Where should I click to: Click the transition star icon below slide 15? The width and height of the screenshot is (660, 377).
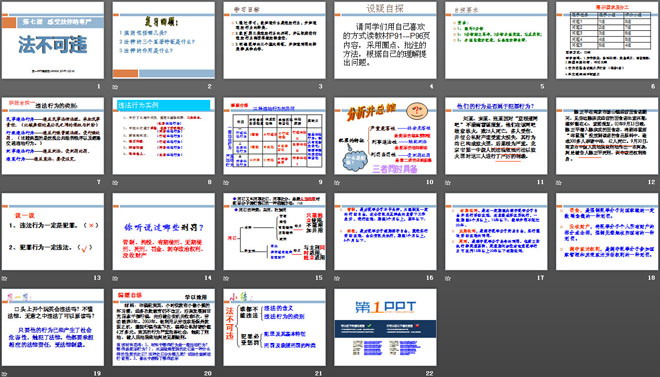tap(226, 278)
